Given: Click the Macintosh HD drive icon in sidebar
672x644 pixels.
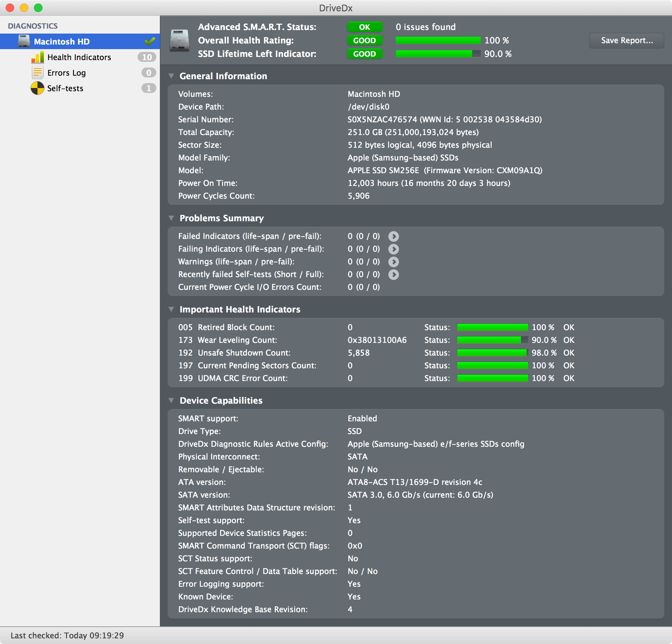Looking at the screenshot, I should (x=24, y=41).
